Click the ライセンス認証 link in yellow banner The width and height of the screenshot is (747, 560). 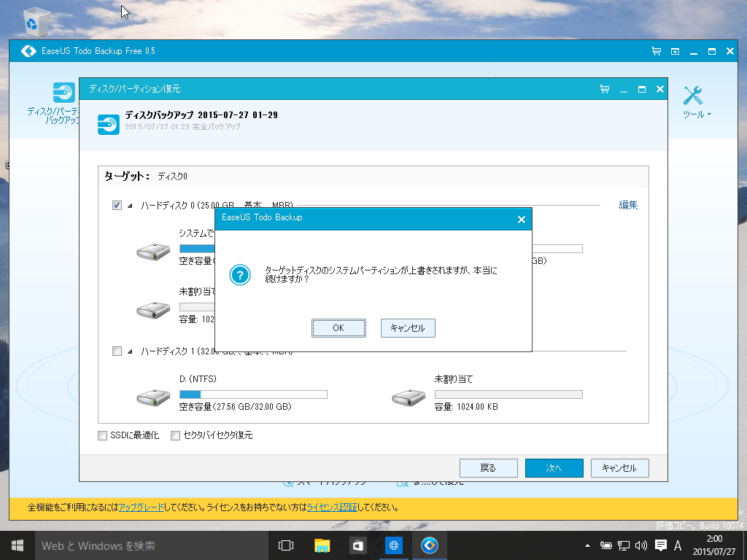tap(332, 507)
